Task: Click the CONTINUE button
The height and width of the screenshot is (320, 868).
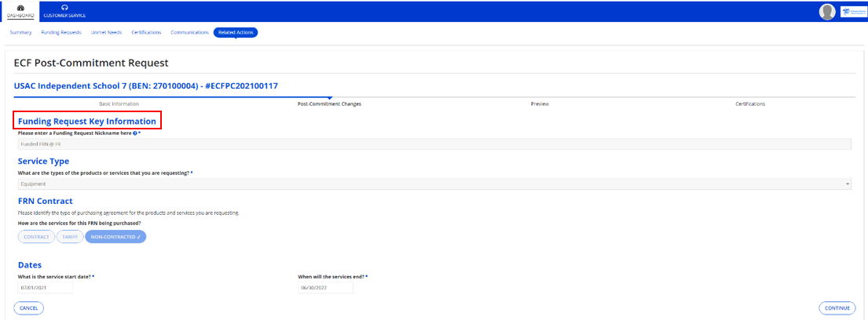Action: coord(837,307)
